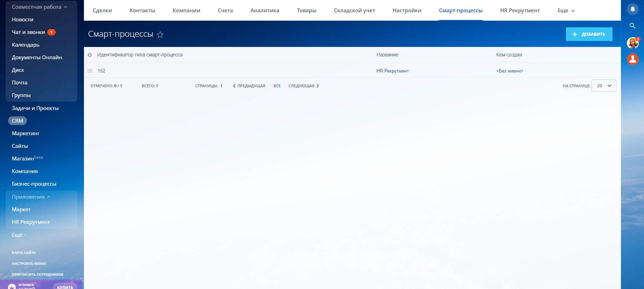Click Настроить меню link

tap(29, 263)
